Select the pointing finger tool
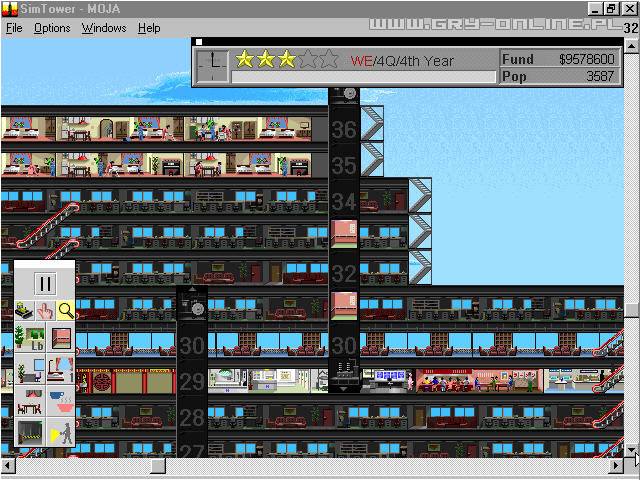 pos(45,312)
